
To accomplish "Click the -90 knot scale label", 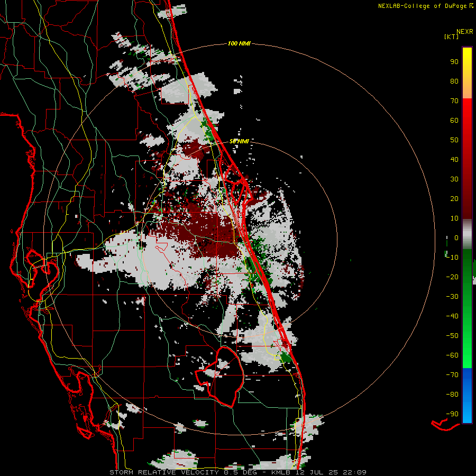I will pos(452,414).
